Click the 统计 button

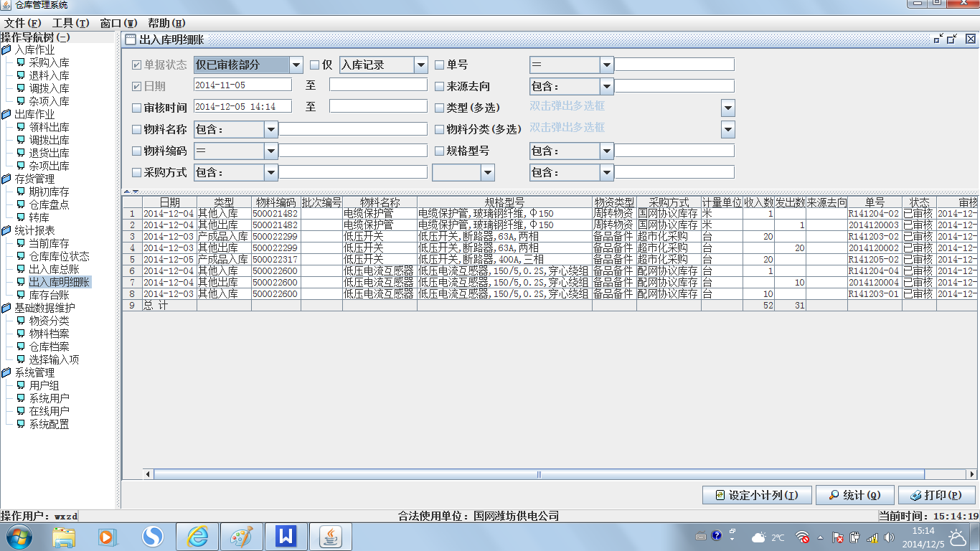pyautogui.click(x=855, y=495)
